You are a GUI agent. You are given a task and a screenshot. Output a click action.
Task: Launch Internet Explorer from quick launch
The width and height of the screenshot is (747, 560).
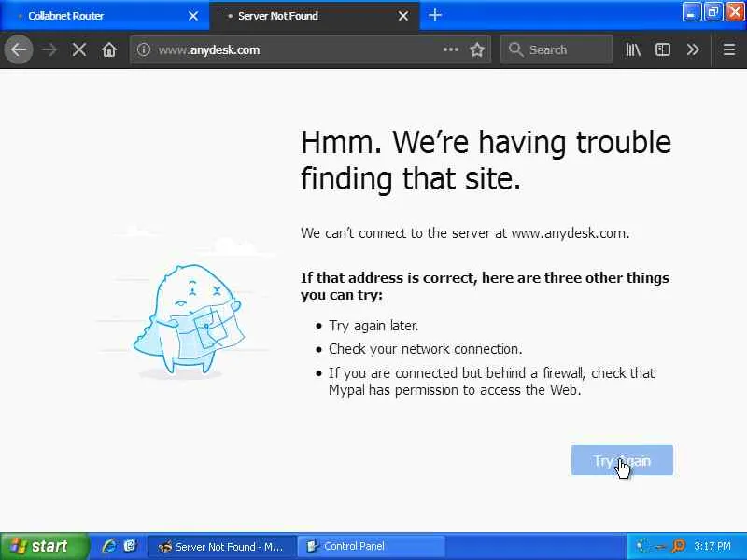click(x=109, y=546)
